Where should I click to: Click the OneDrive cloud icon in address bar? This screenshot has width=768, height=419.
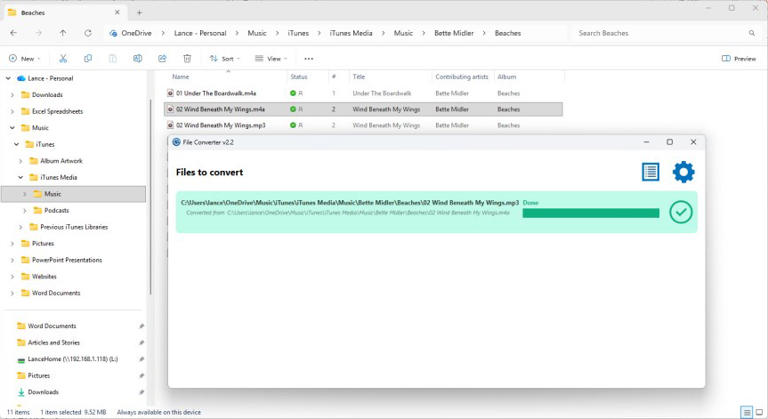(113, 33)
